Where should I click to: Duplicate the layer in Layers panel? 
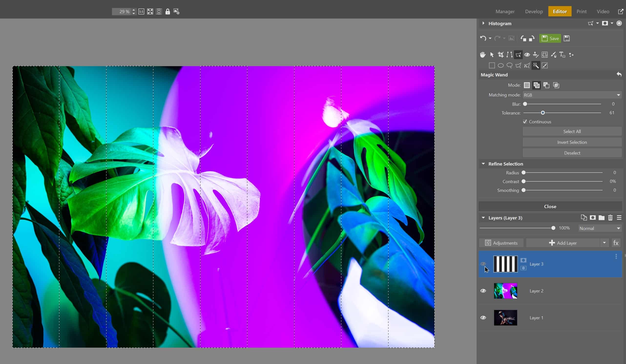tap(584, 218)
